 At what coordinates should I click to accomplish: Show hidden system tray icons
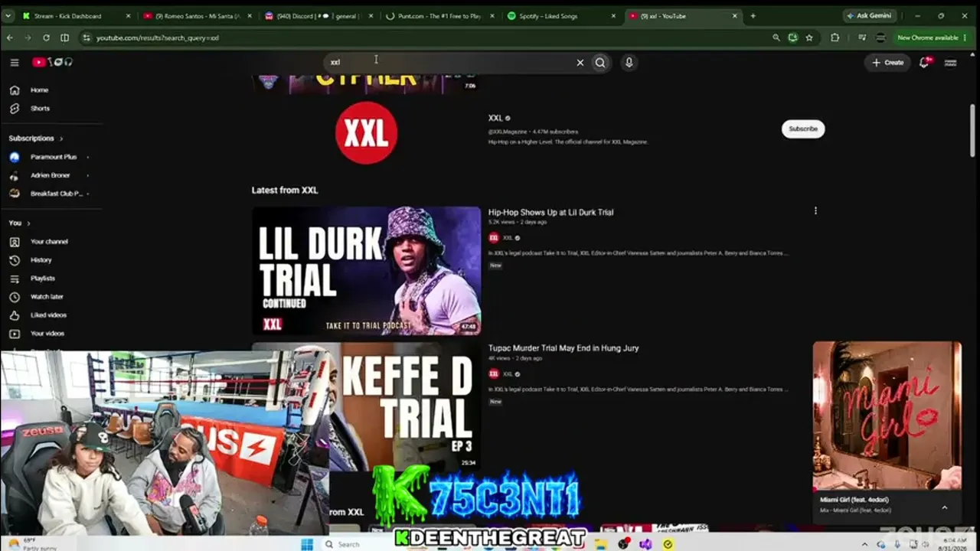click(x=865, y=544)
